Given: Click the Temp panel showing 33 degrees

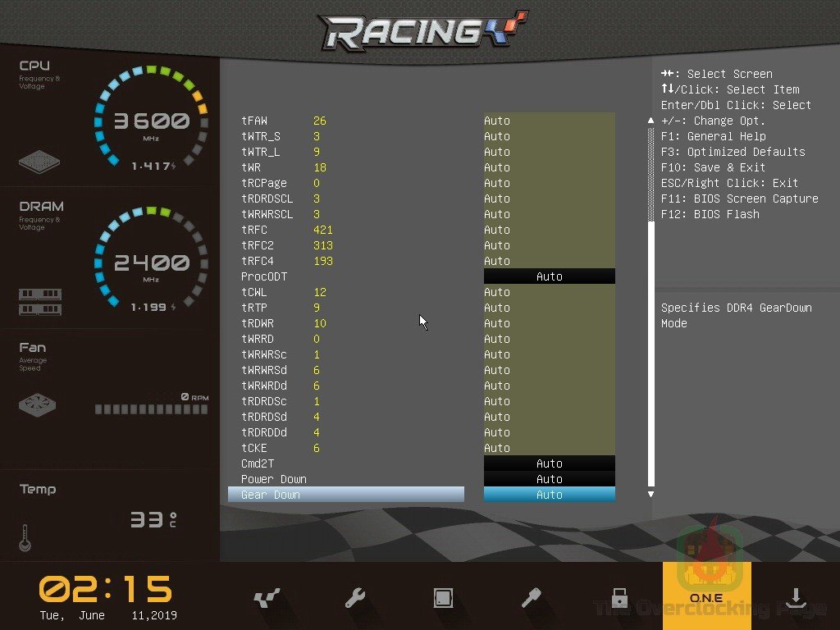Looking at the screenshot, I should (x=107, y=513).
